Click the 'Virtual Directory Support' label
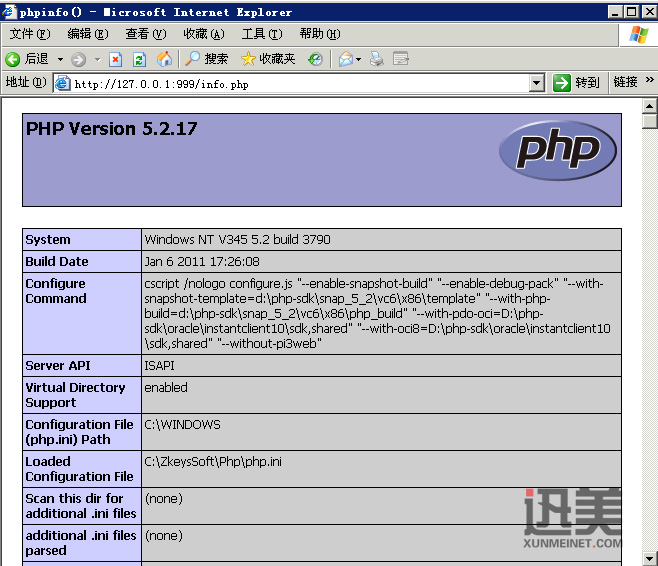 (76, 395)
